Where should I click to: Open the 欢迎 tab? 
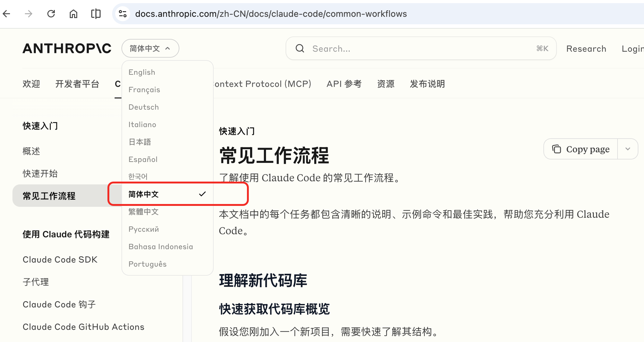31,84
